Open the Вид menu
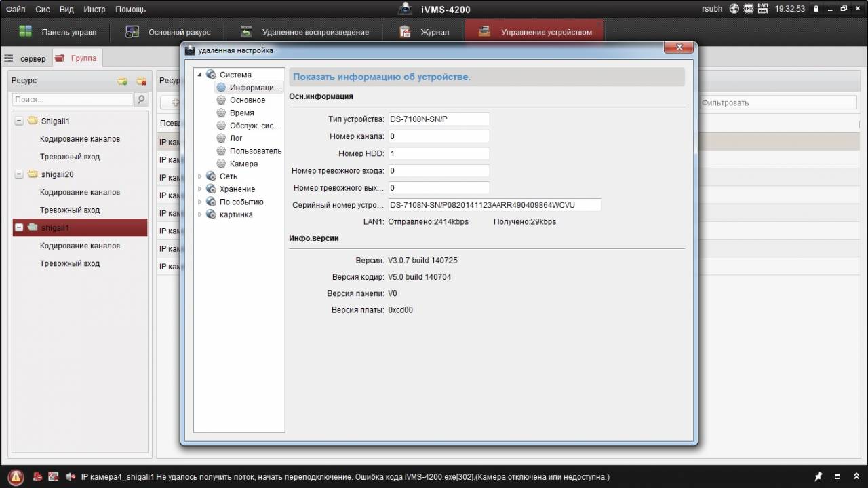This screenshot has width=868, height=488. point(66,10)
